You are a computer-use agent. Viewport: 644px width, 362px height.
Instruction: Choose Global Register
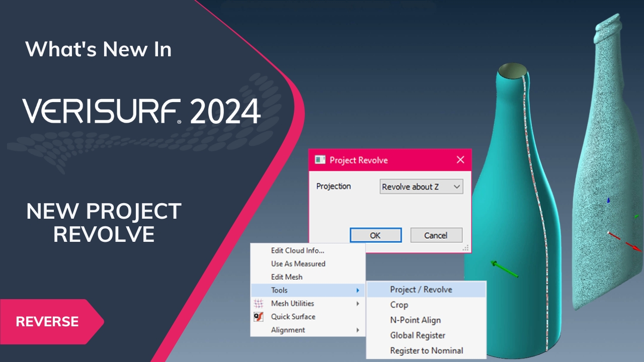pos(426,335)
